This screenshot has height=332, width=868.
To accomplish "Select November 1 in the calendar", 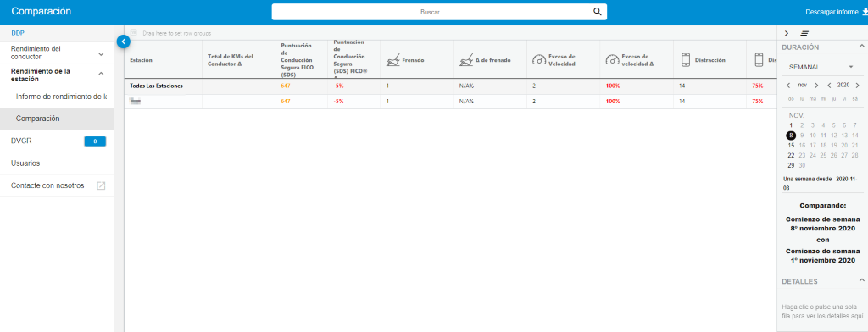I will [791, 125].
